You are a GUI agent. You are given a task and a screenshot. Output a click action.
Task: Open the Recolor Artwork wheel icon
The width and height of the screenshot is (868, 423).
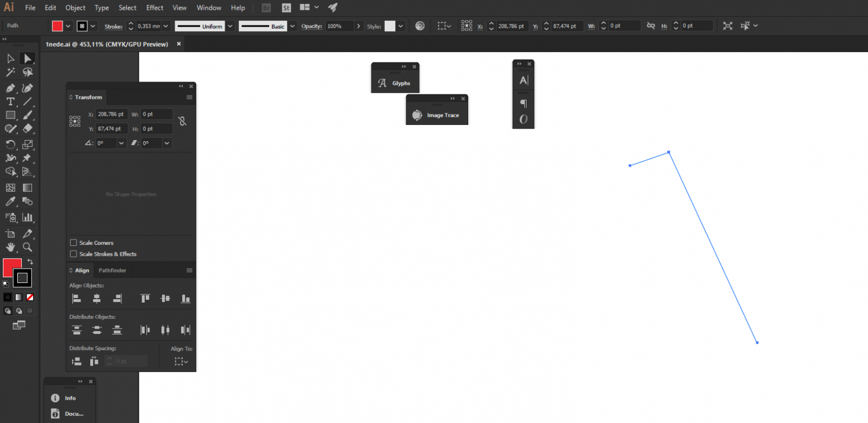pyautogui.click(x=420, y=26)
